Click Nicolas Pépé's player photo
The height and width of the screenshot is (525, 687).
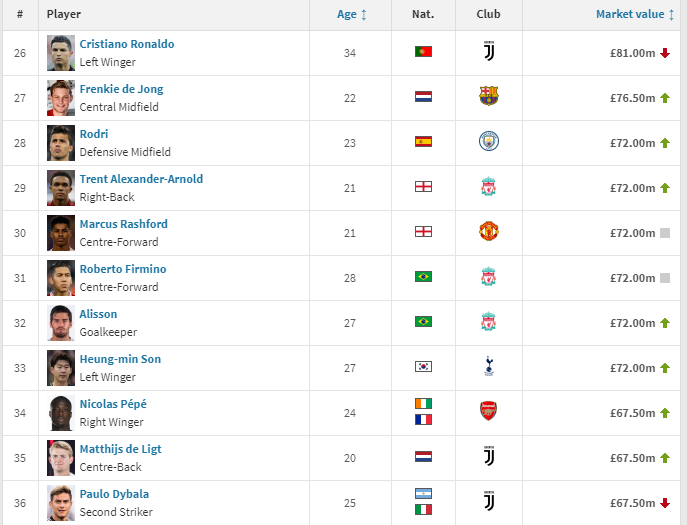(x=60, y=412)
